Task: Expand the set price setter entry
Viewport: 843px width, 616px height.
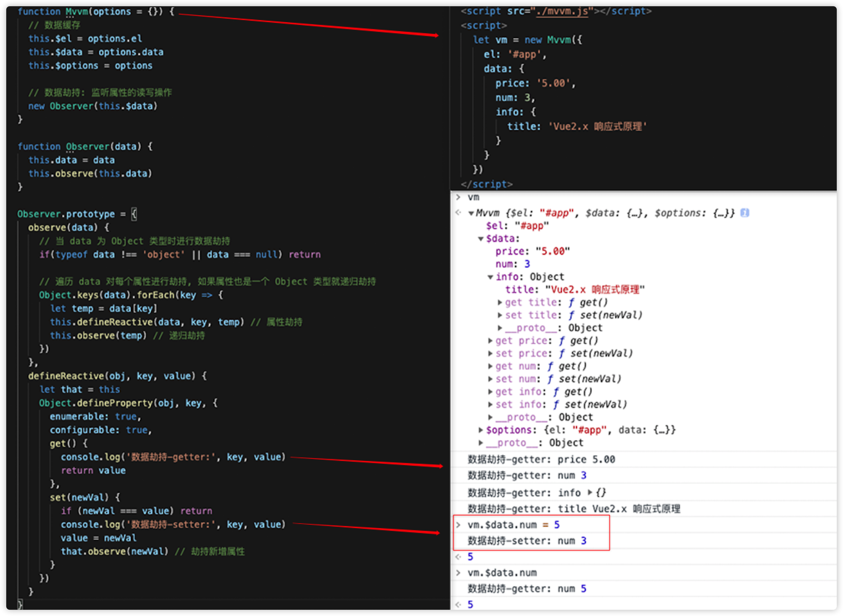Action: pos(491,353)
